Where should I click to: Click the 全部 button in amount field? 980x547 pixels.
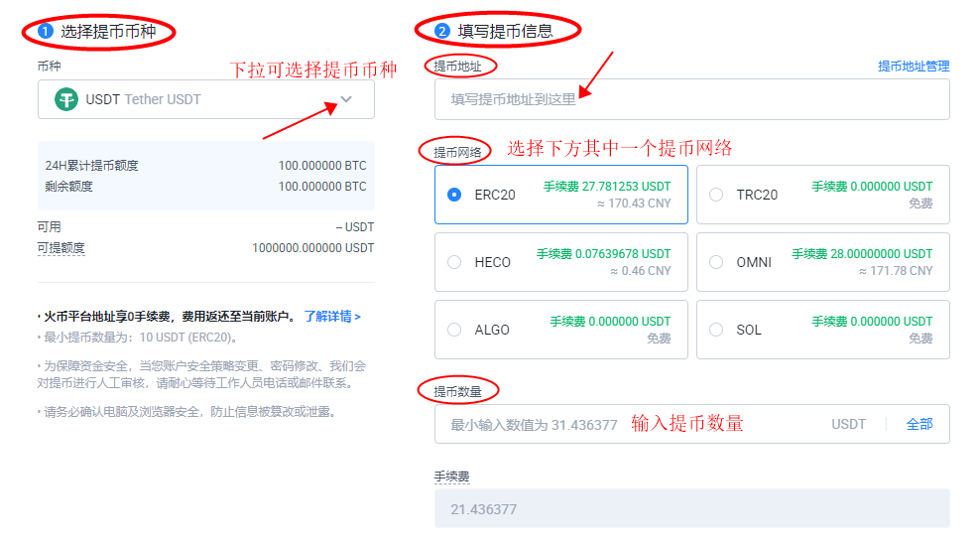click(919, 424)
